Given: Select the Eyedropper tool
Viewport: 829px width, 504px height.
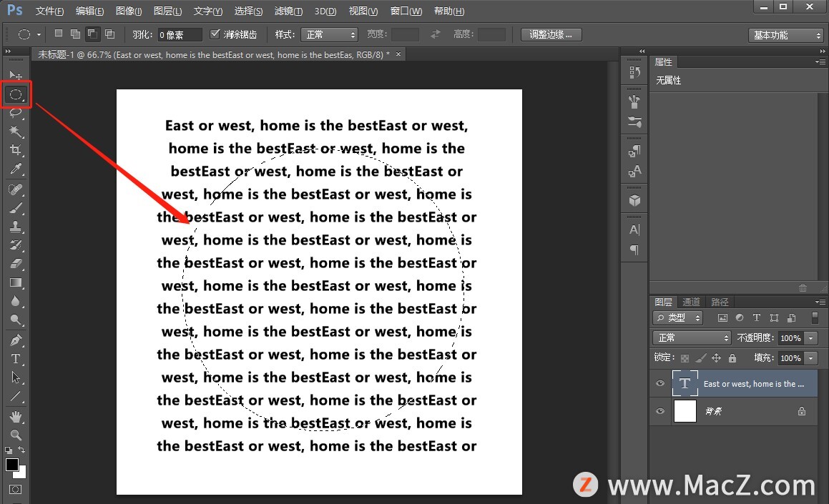Looking at the screenshot, I should point(15,169).
